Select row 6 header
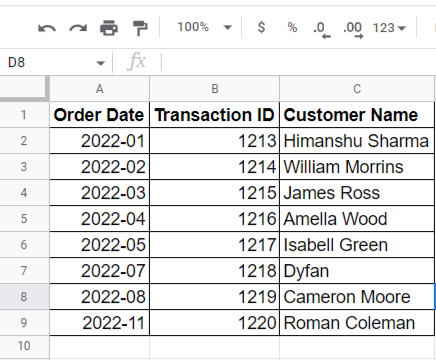The image size is (436, 360). [24, 245]
